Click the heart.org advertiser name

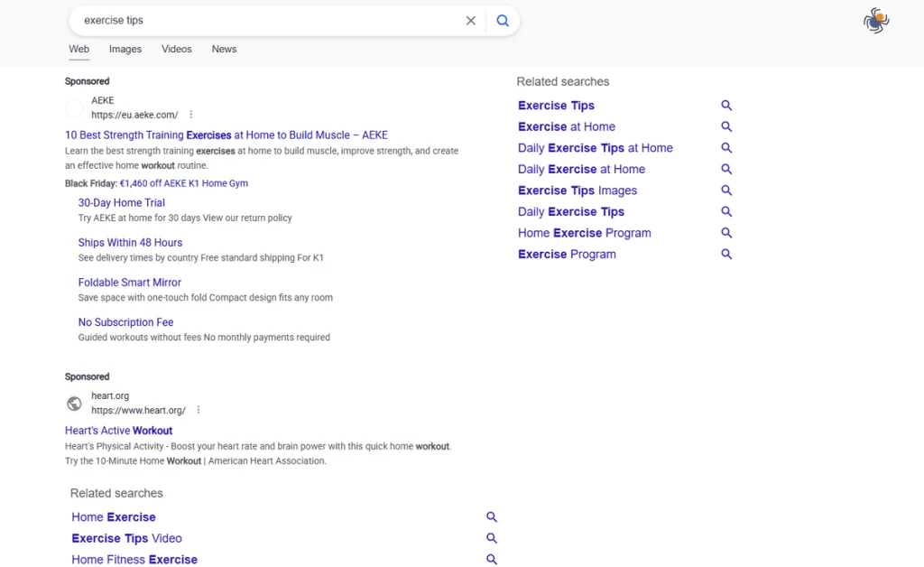[110, 395]
